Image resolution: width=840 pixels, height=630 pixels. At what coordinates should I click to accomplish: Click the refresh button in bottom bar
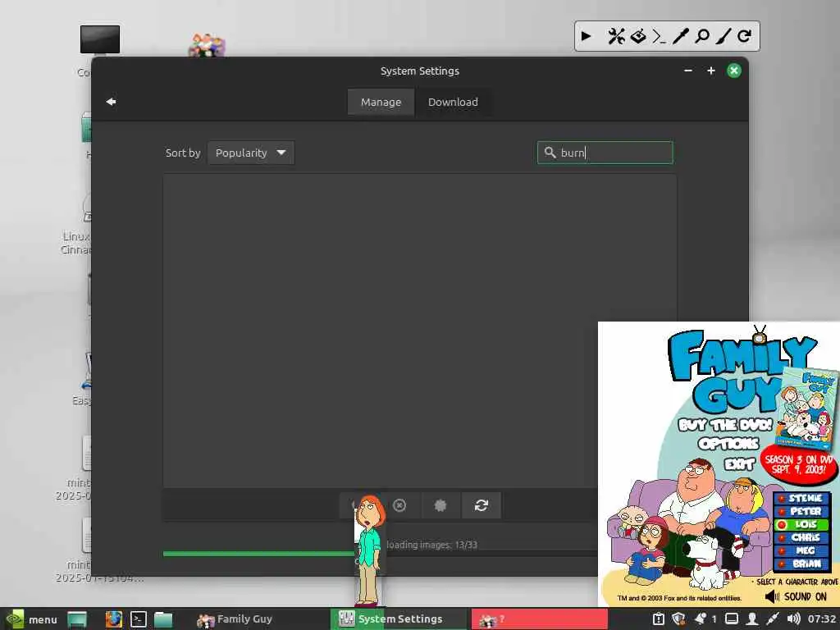pyautogui.click(x=481, y=505)
